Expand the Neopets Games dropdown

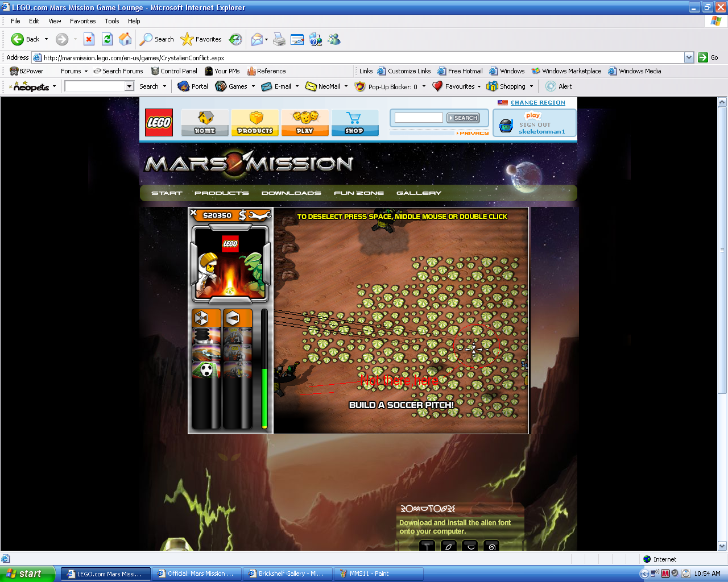pyautogui.click(x=253, y=86)
